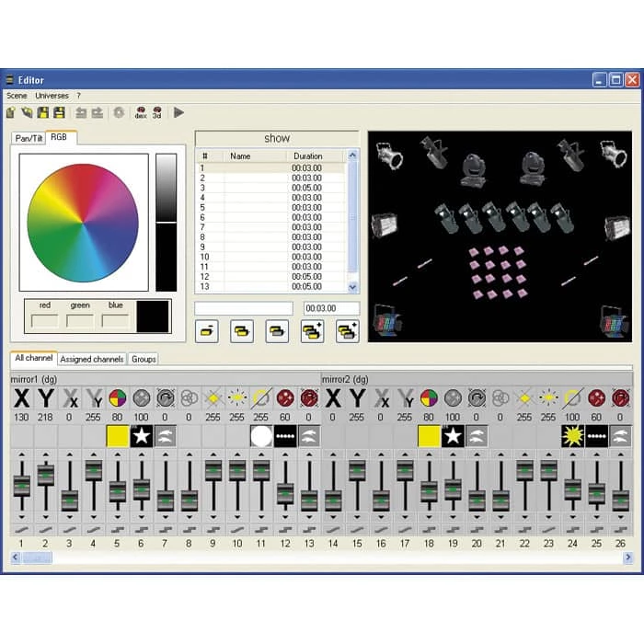Open the 3d view toolbar icon

pos(157,112)
